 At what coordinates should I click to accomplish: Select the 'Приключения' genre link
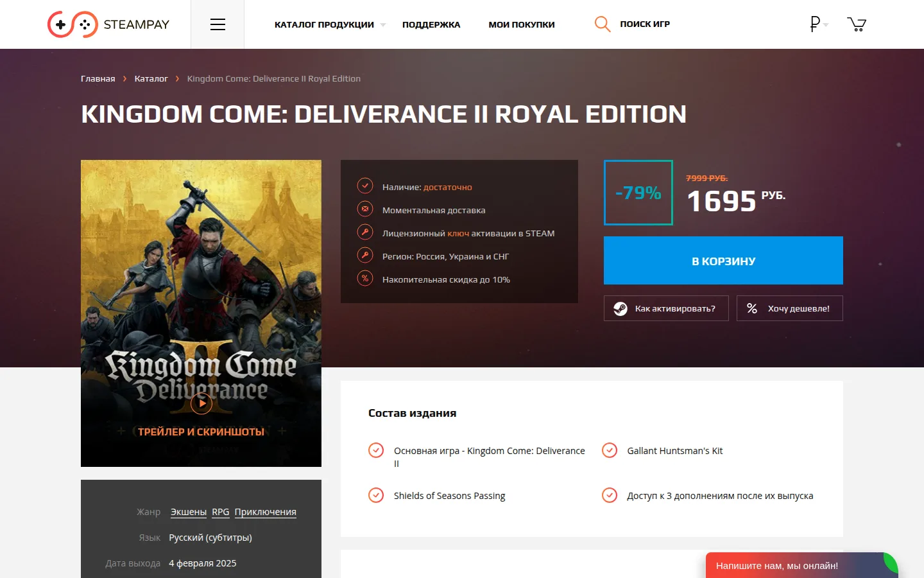266,512
